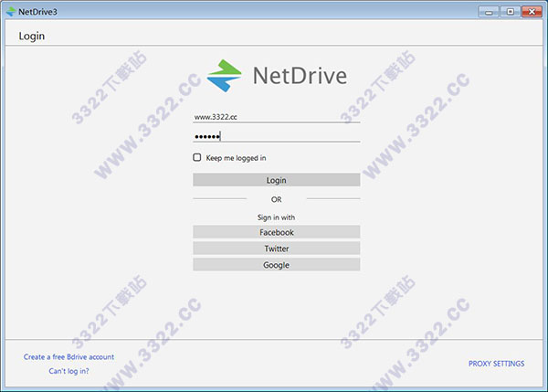The height and width of the screenshot is (392, 548).
Task: Click the NetDrive3 title bar app icon
Action: coord(11,12)
